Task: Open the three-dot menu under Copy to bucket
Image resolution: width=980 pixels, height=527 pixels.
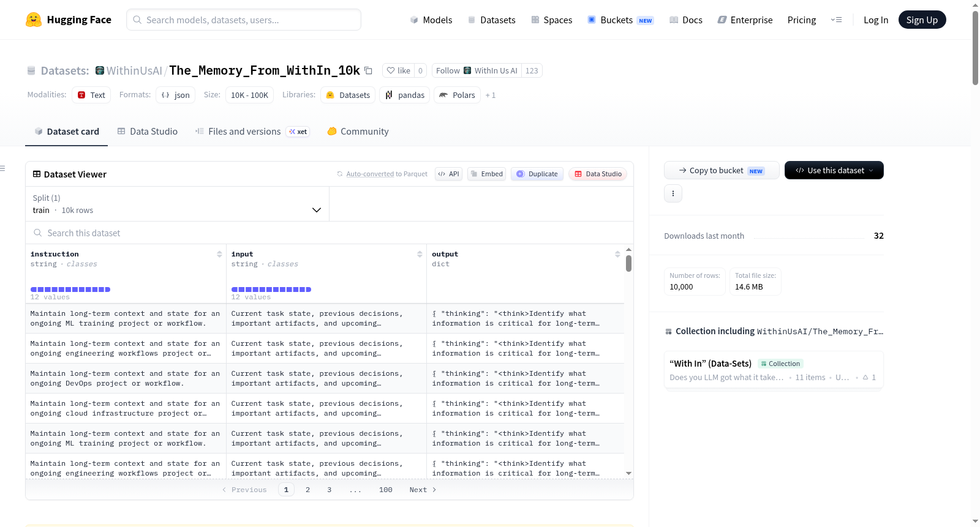Action: pyautogui.click(x=673, y=193)
